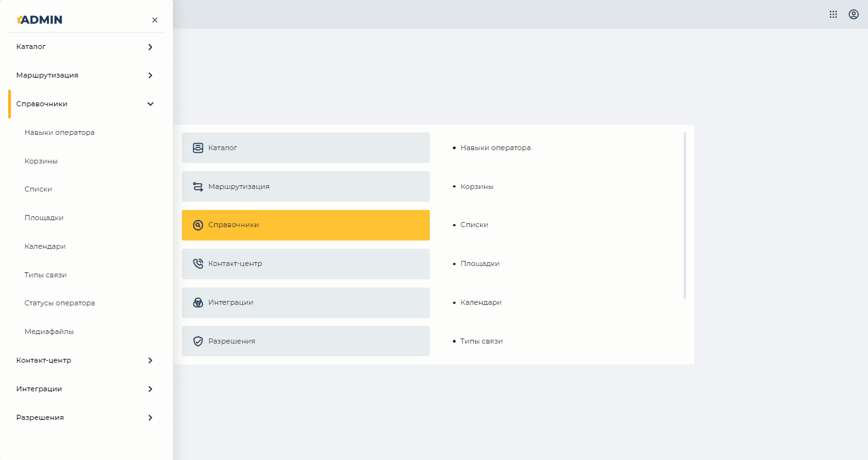Click the Каталог card button
868x460 pixels.
point(306,148)
